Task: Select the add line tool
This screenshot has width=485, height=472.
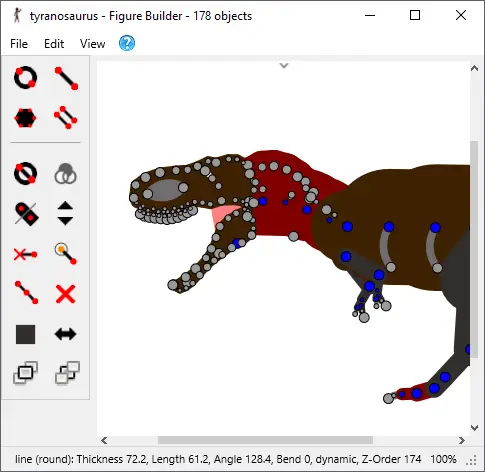Action: (66, 78)
